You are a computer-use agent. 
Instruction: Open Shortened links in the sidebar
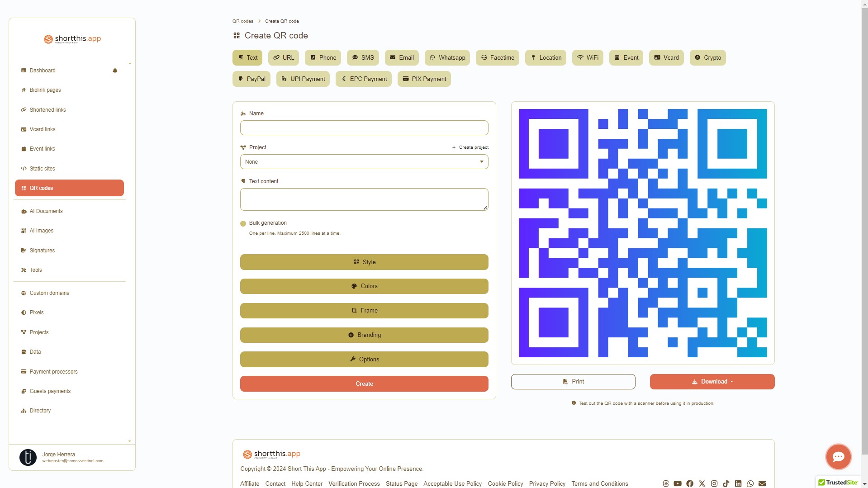[x=47, y=110]
